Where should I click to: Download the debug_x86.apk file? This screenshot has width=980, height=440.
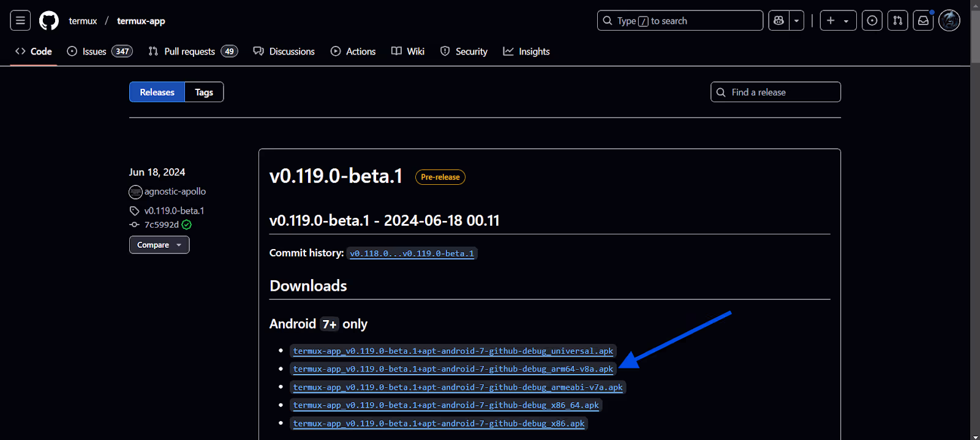point(439,423)
